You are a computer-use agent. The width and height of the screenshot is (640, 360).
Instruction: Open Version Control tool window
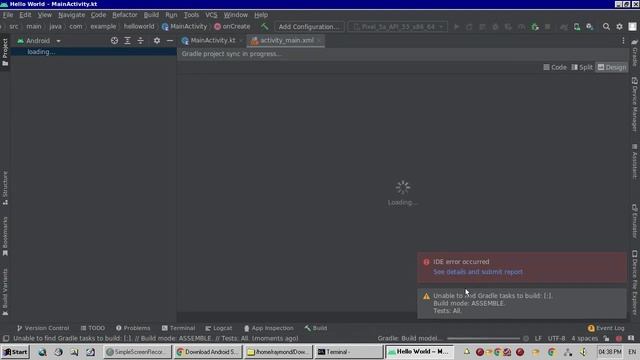[x=43, y=328]
